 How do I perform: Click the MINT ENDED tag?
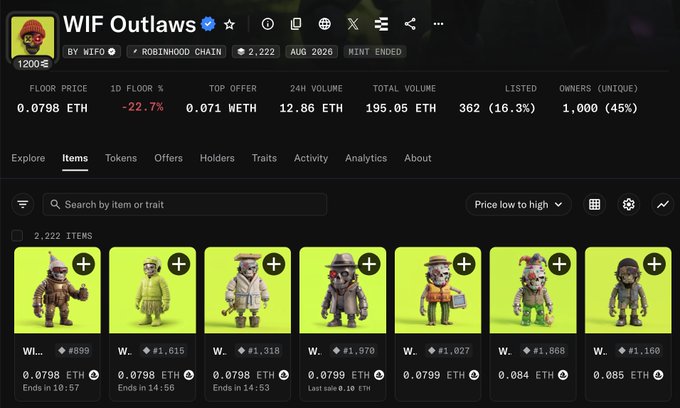coord(375,52)
